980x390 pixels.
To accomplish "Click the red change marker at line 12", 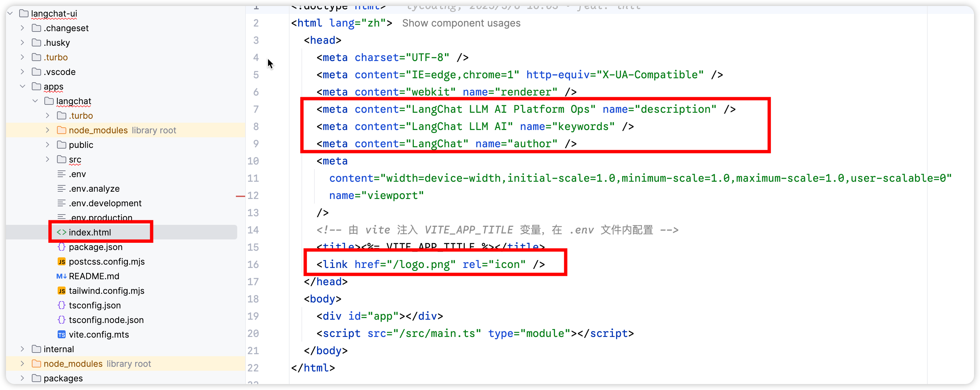I will tap(240, 196).
